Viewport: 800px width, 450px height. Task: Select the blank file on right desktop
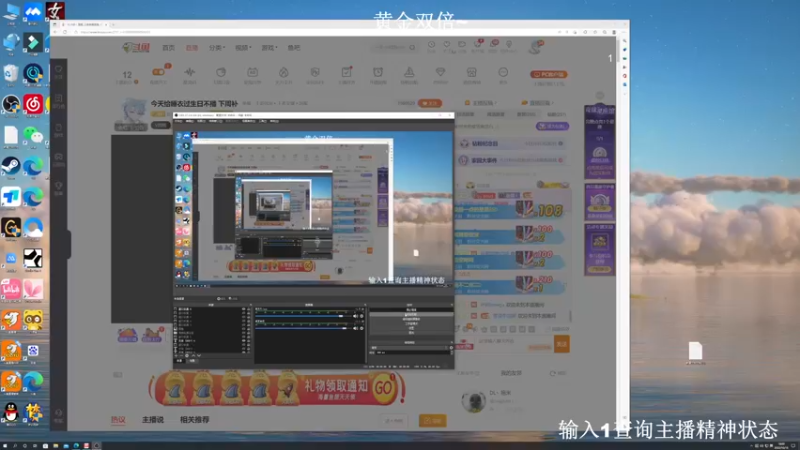(695, 351)
